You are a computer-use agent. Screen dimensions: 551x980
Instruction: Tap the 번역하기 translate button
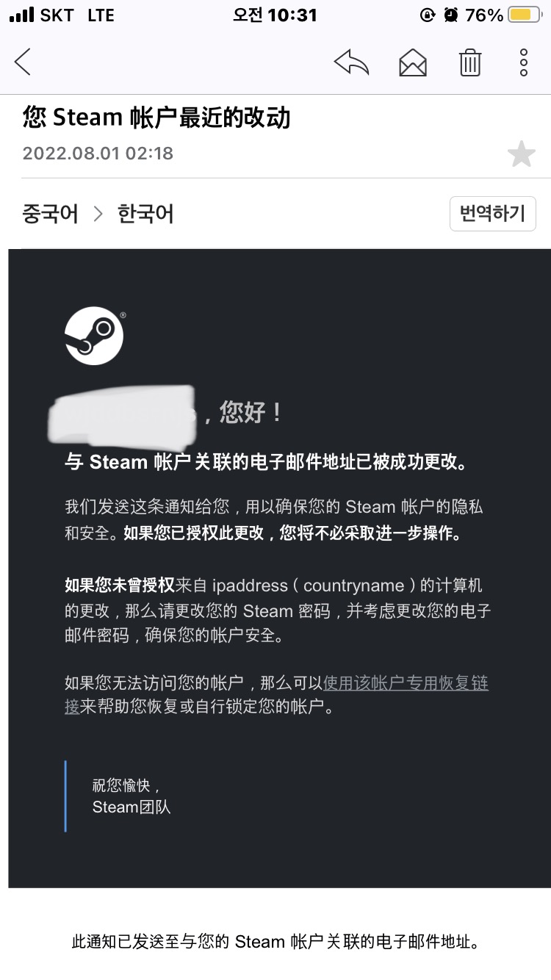[x=492, y=214]
